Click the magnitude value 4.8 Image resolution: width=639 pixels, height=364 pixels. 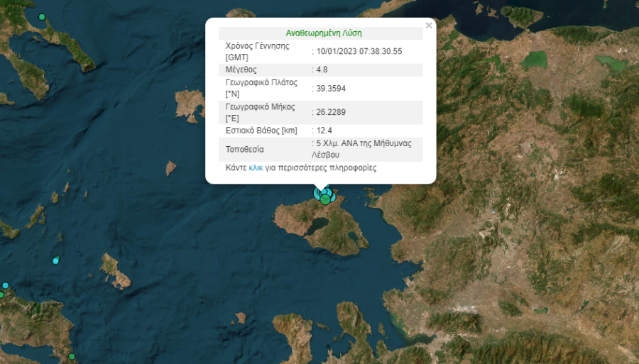coord(322,70)
